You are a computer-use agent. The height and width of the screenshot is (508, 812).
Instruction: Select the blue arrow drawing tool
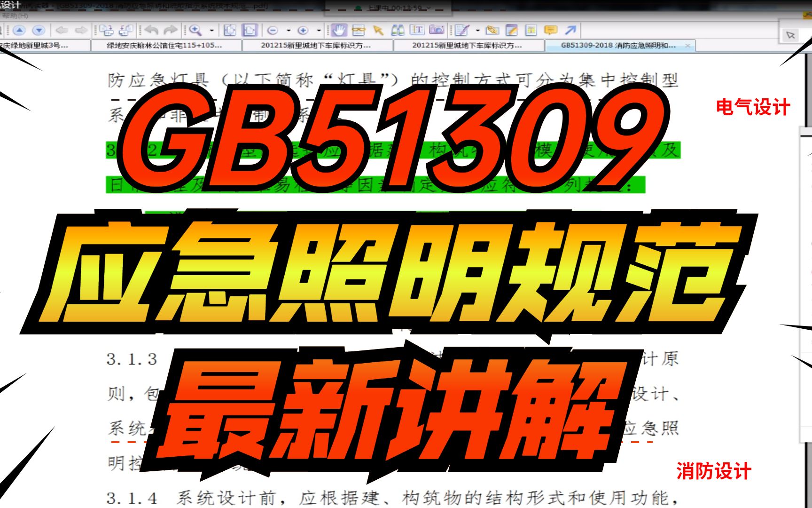(570, 31)
